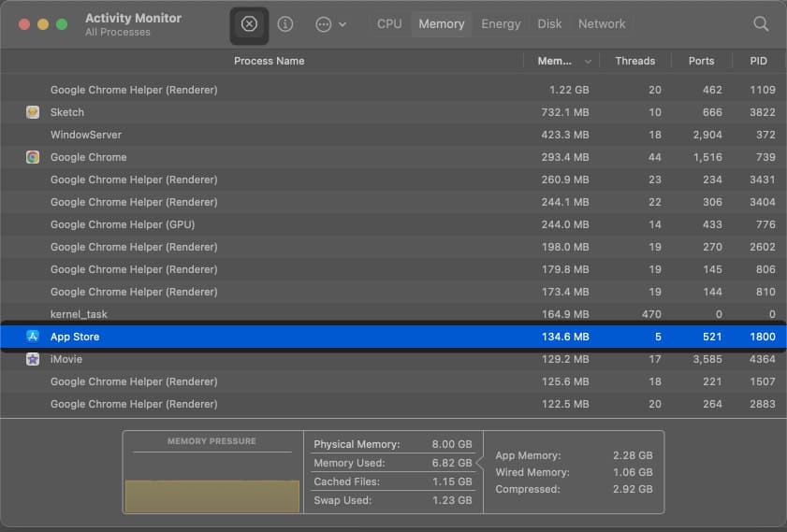Select Chrome Helper row with PID 806
This screenshot has height=532, width=787.
(393, 269)
